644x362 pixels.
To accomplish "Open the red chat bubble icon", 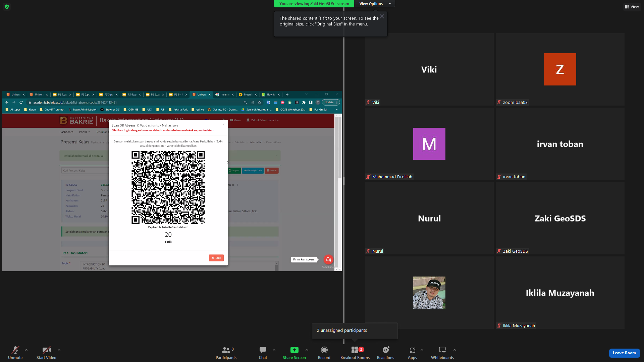I will point(328,259).
